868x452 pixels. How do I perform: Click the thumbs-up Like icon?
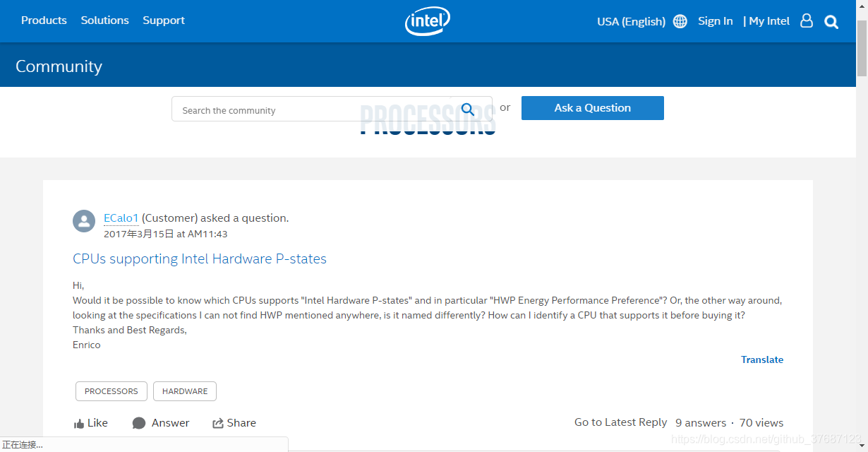click(x=79, y=424)
